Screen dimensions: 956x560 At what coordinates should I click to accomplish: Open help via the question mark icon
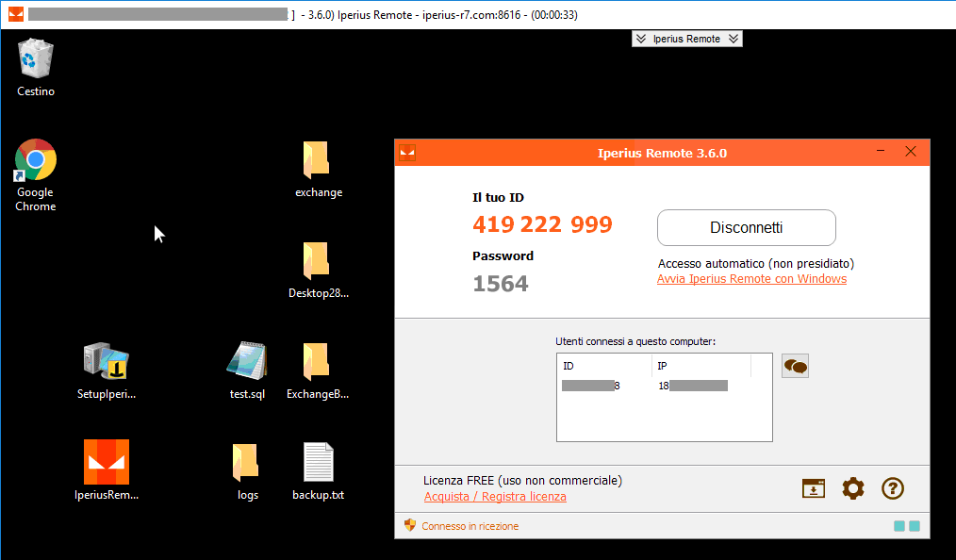click(x=892, y=487)
